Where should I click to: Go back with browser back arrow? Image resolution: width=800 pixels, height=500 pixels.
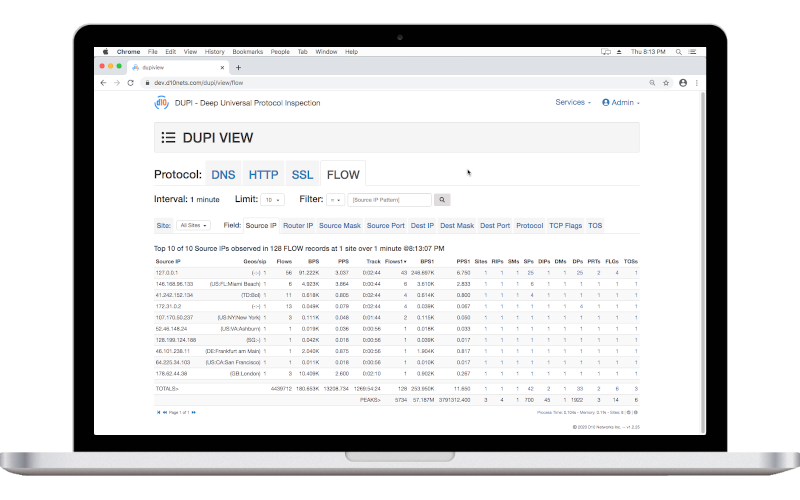[x=104, y=83]
